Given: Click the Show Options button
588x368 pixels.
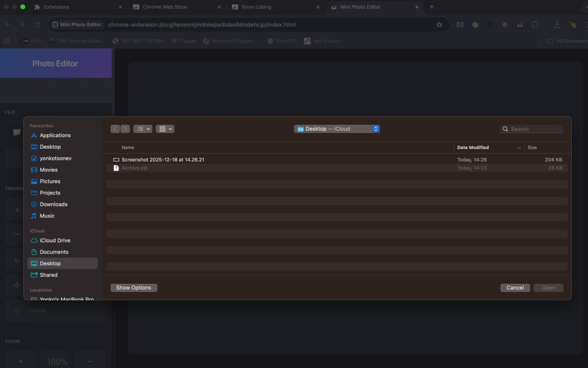Looking at the screenshot, I should (x=134, y=287).
